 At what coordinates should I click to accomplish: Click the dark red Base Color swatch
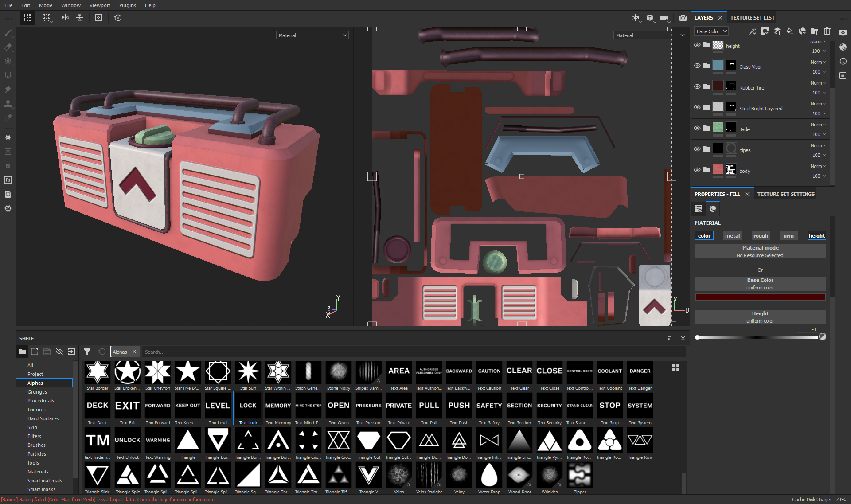pos(760,297)
